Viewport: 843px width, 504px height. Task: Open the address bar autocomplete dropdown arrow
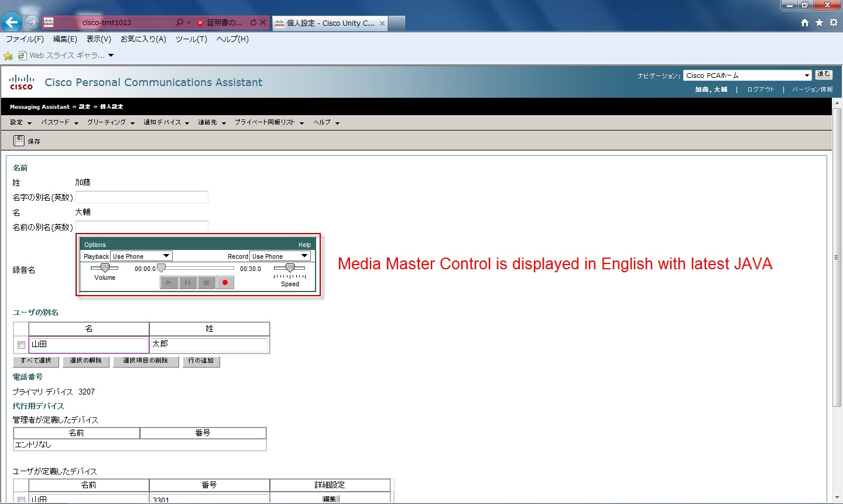tap(189, 23)
